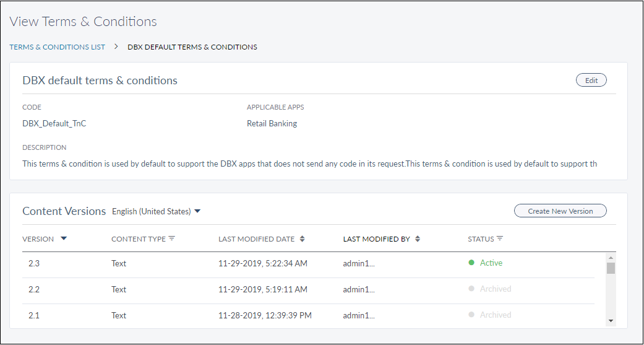Image resolution: width=644 pixels, height=345 pixels.
Task: Open version 2.1 row
Action: click(34, 315)
